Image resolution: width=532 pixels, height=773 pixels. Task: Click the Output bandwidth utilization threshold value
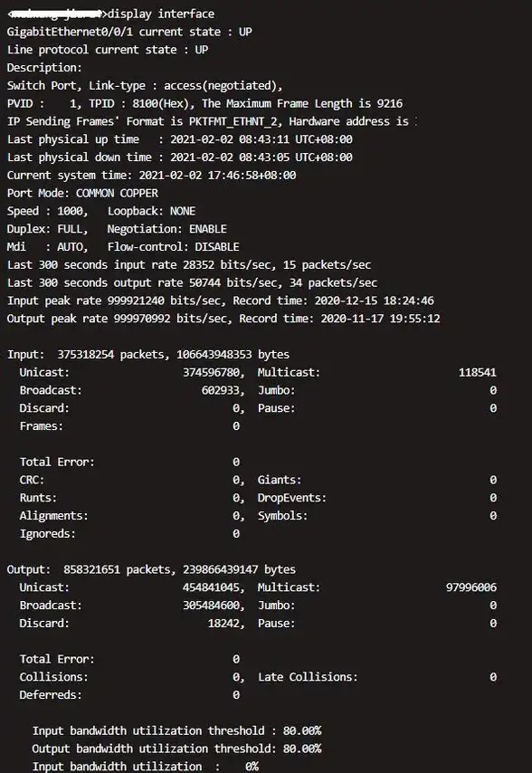pyautogui.click(x=302, y=749)
